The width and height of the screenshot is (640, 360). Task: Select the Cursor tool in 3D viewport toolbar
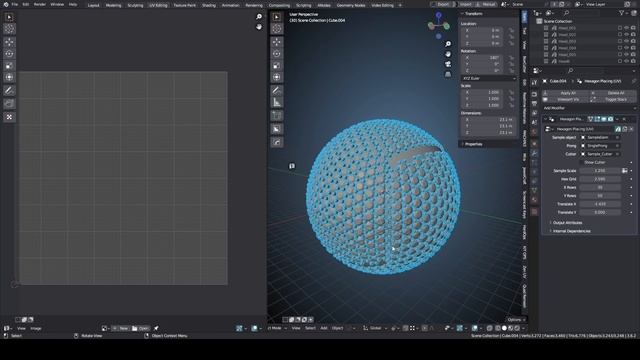(x=277, y=29)
